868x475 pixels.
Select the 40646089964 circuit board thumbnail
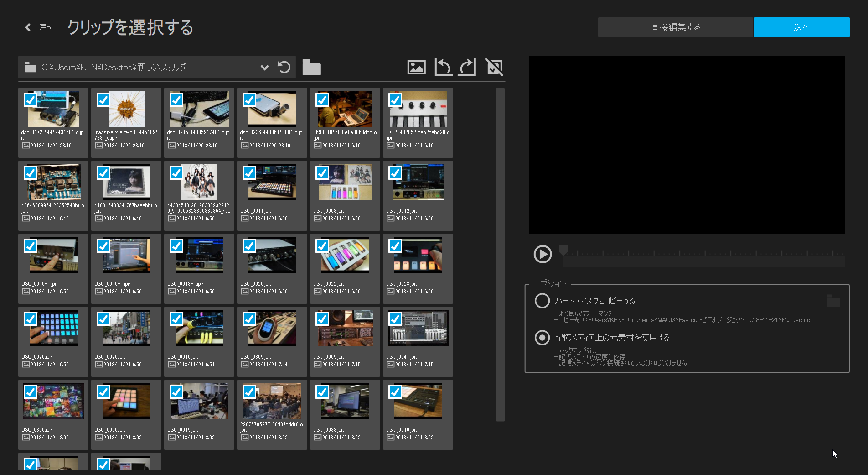[53, 182]
